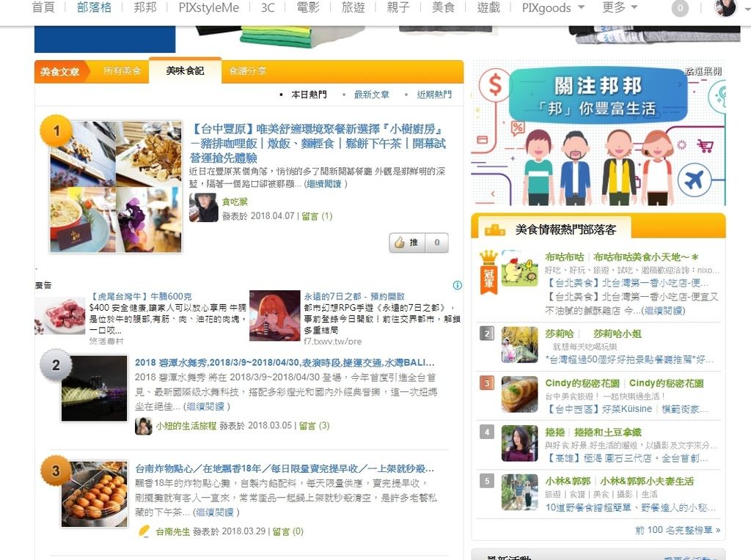Open the 首頁 nav item
751x560 pixels.
point(43,7)
